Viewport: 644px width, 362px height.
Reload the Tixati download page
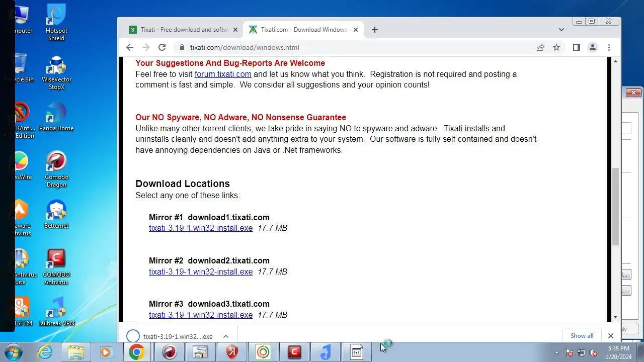[162, 47]
